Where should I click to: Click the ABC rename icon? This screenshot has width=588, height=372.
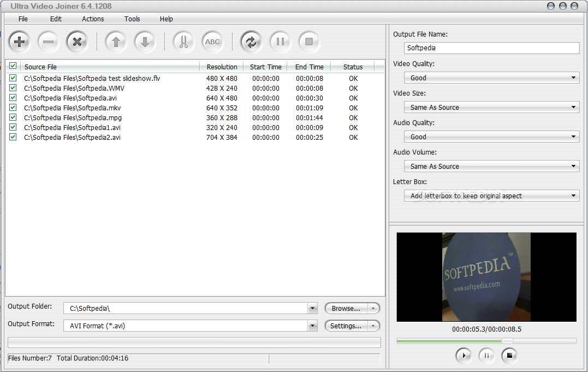(x=212, y=42)
